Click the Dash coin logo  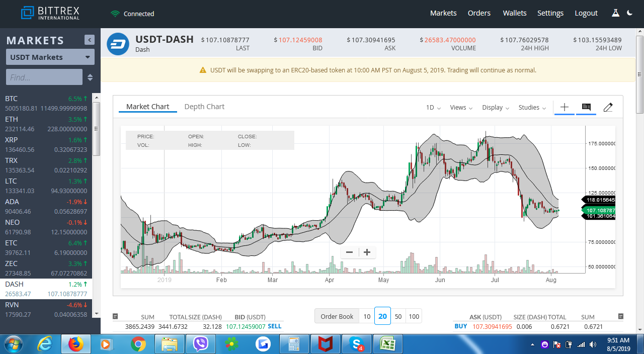[118, 44]
